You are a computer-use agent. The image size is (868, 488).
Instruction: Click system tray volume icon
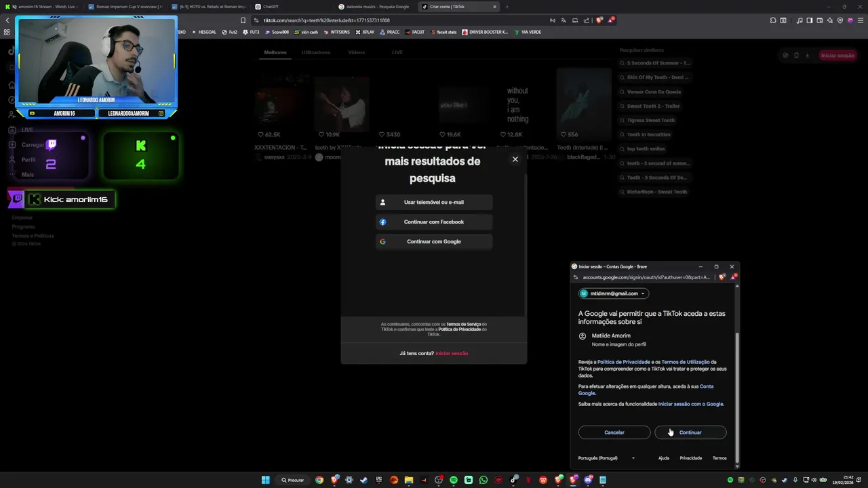click(x=814, y=480)
